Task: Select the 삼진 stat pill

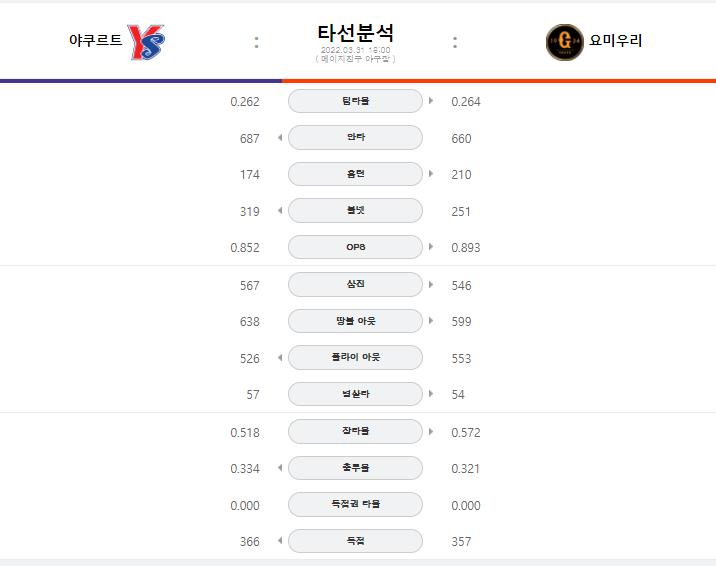Action: pos(355,284)
